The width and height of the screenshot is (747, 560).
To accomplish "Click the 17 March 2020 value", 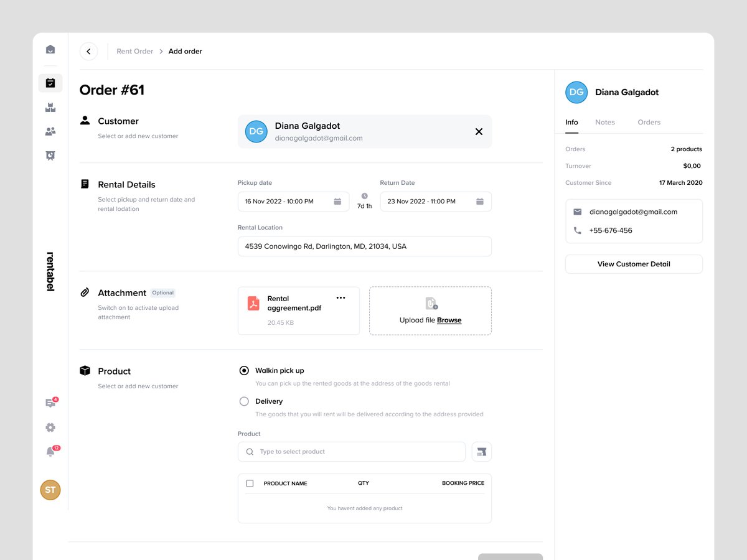I will click(x=681, y=183).
